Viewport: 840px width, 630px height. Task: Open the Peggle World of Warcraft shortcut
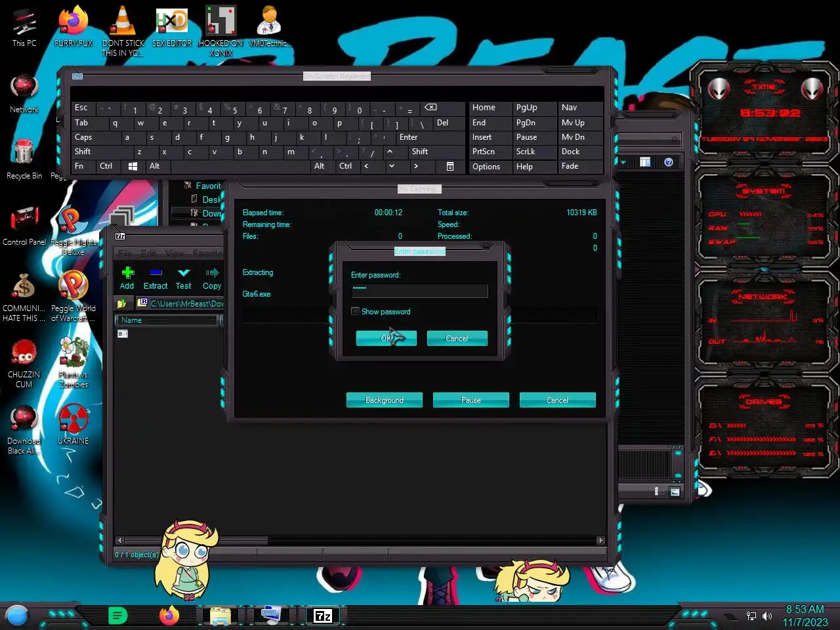coord(73,295)
